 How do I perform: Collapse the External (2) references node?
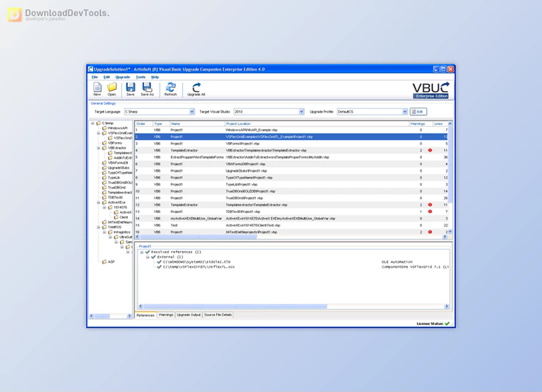(x=147, y=257)
